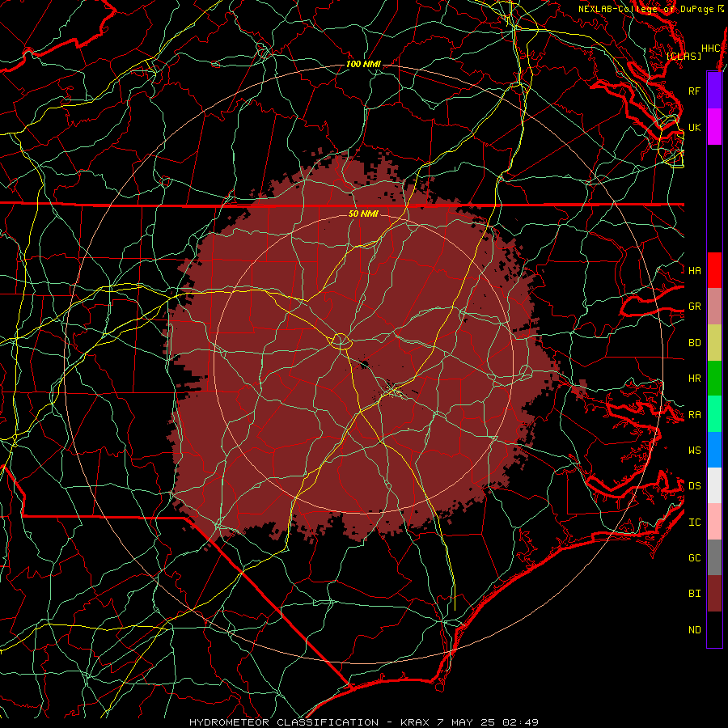
Task: Select the BD yellow legend swatch
Action: 714,342
